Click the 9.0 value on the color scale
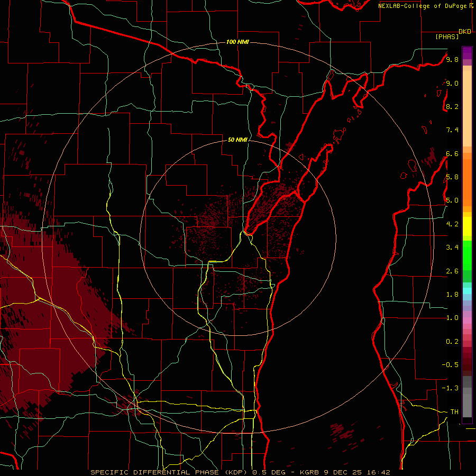Viewport: 476px width, 476px height. coord(452,83)
